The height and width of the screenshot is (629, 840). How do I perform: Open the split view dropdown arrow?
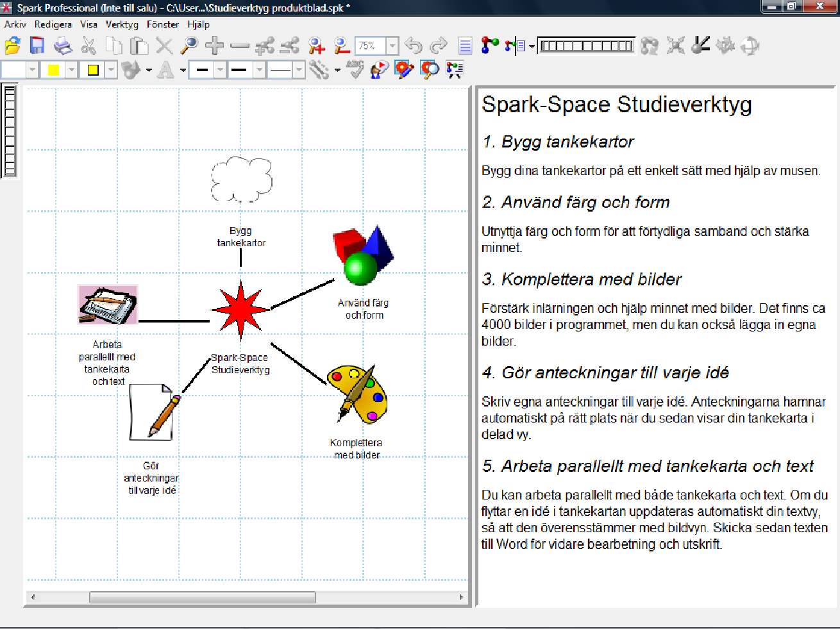[x=532, y=46]
